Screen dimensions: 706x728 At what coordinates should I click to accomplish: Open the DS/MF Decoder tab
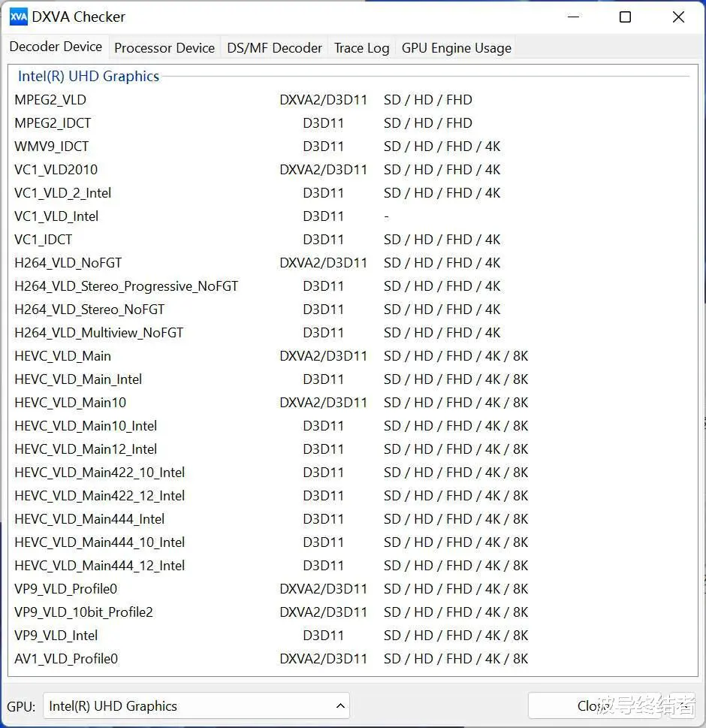[274, 48]
